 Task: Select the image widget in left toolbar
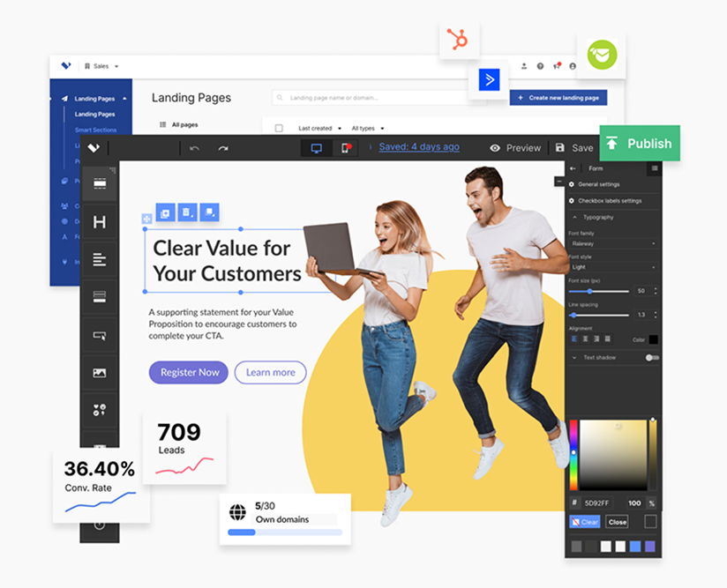(100, 373)
